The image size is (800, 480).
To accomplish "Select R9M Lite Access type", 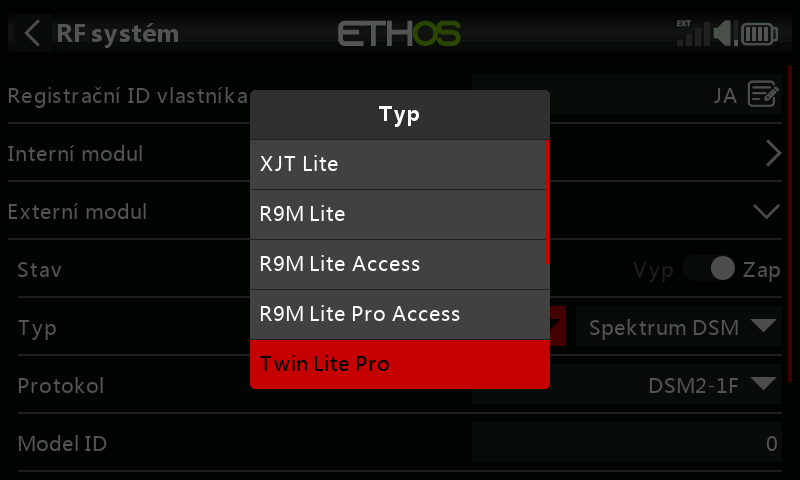I will click(397, 264).
